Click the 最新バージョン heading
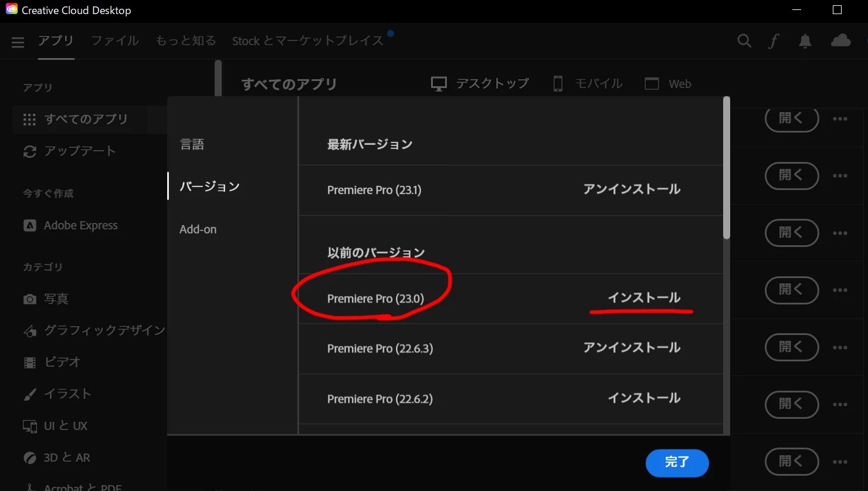The width and height of the screenshot is (868, 491). click(x=369, y=144)
